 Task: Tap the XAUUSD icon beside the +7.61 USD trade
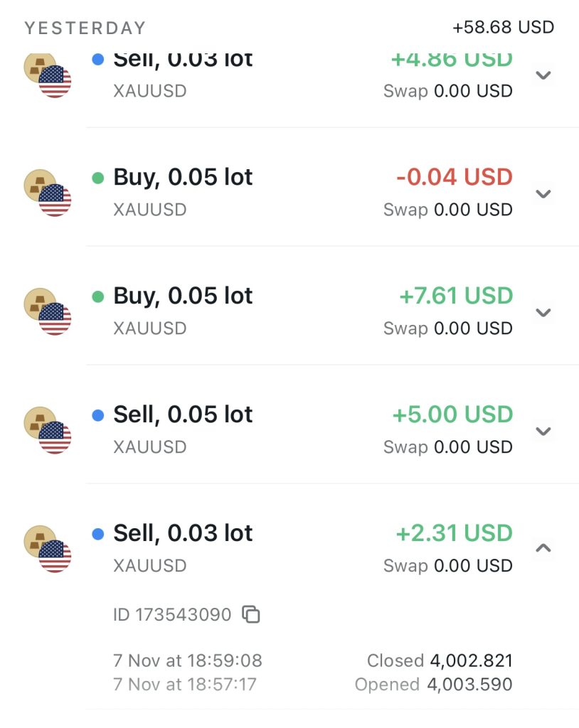tap(47, 312)
